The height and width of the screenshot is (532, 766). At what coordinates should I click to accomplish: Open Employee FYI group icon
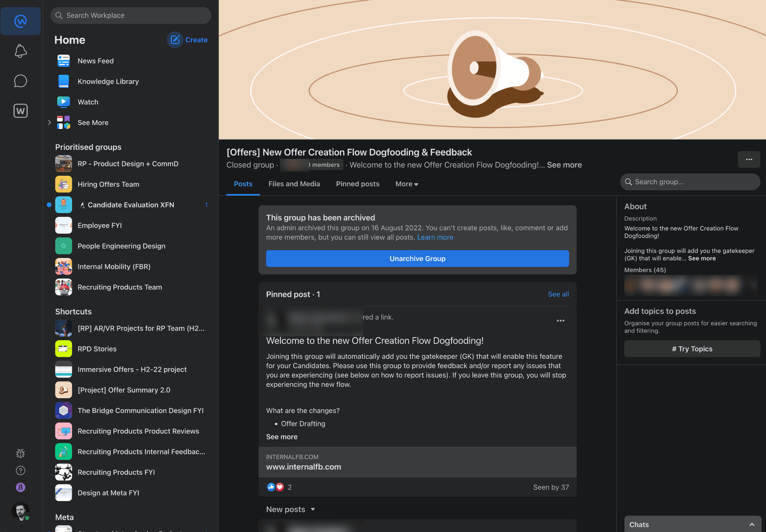64,225
